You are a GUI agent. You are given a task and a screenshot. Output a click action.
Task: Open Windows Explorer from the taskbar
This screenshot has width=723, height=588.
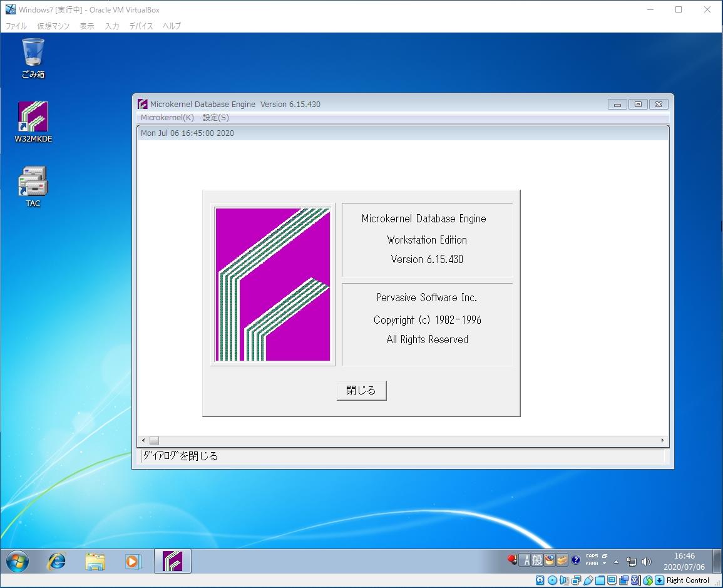(95, 561)
